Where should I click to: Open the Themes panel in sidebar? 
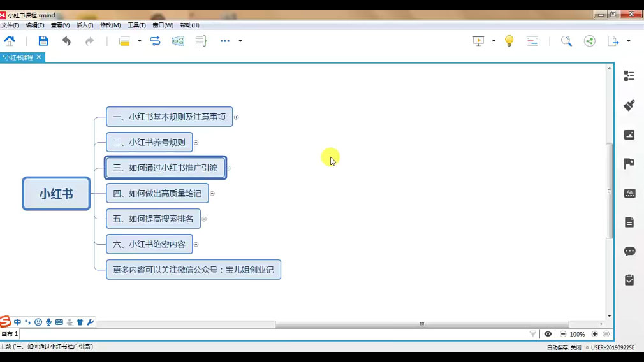[629, 193]
